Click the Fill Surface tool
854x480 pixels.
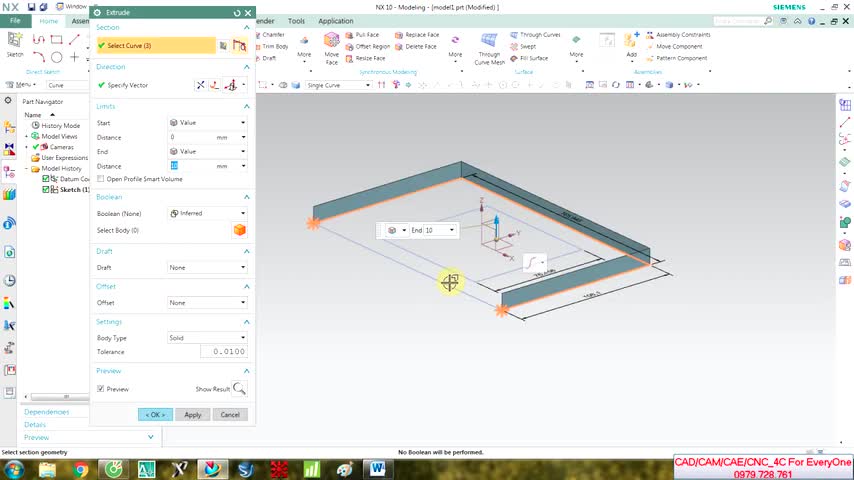pos(529,58)
